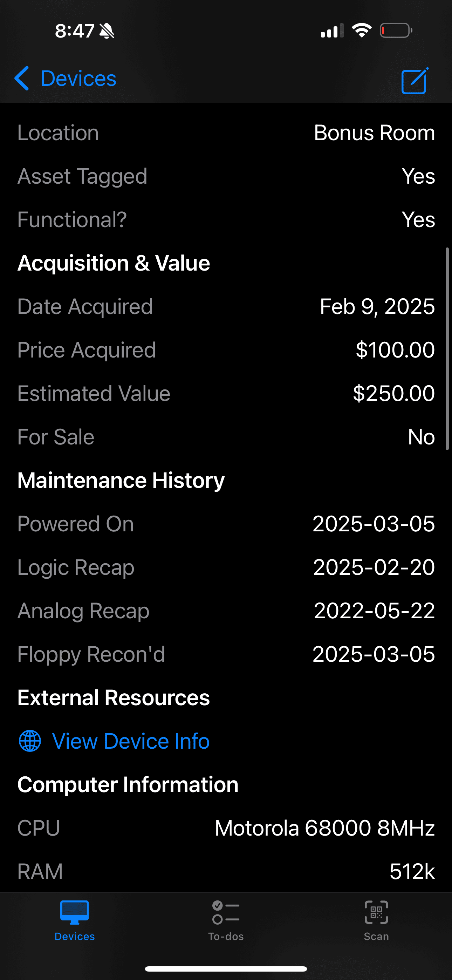Open View Device Info link
The height and width of the screenshot is (980, 452).
[x=130, y=741]
